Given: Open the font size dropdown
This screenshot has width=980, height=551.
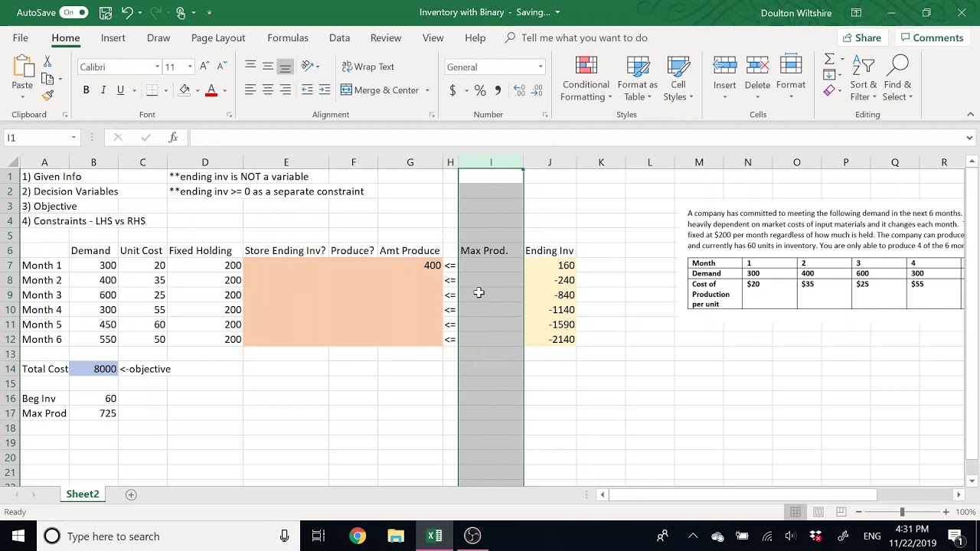Looking at the screenshot, I should tap(189, 67).
